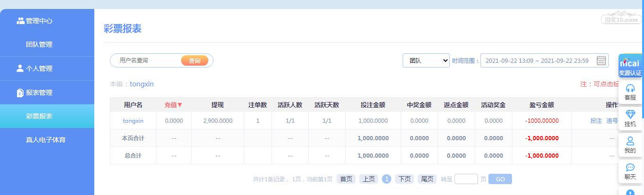Select page number 1
Image resolution: width=644 pixels, height=195 pixels.
(387, 179)
